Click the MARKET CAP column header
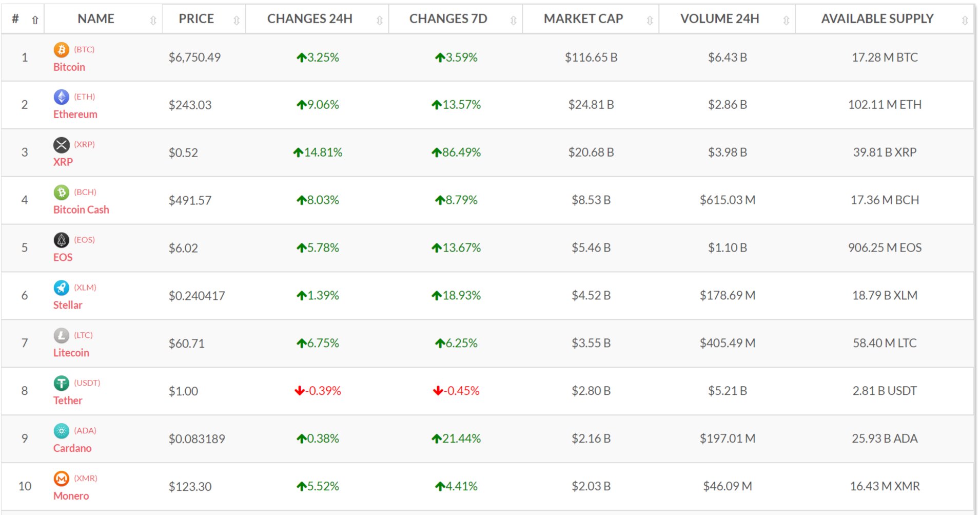This screenshot has width=980, height=515. click(x=591, y=19)
